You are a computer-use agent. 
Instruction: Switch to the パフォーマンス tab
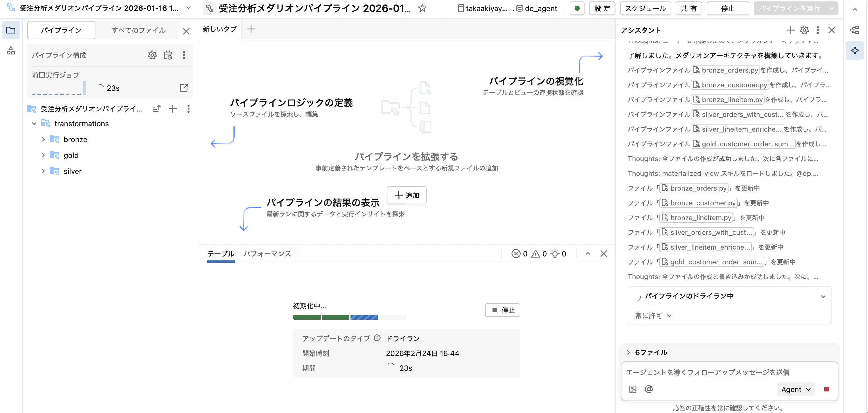267,254
